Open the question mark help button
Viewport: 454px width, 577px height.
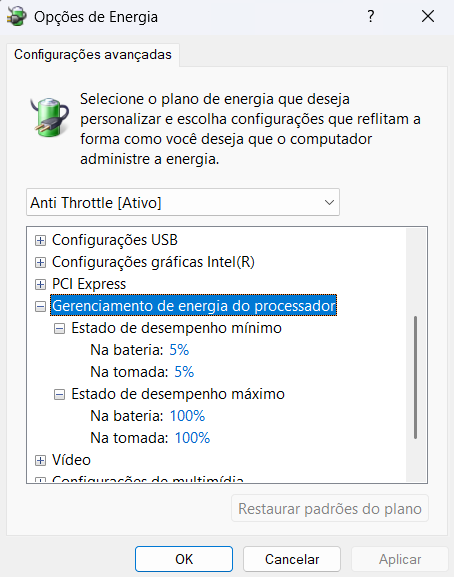click(371, 16)
